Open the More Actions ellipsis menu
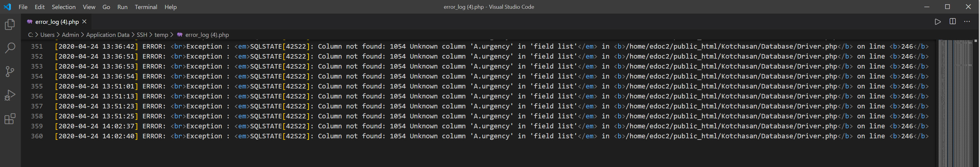 [967, 22]
